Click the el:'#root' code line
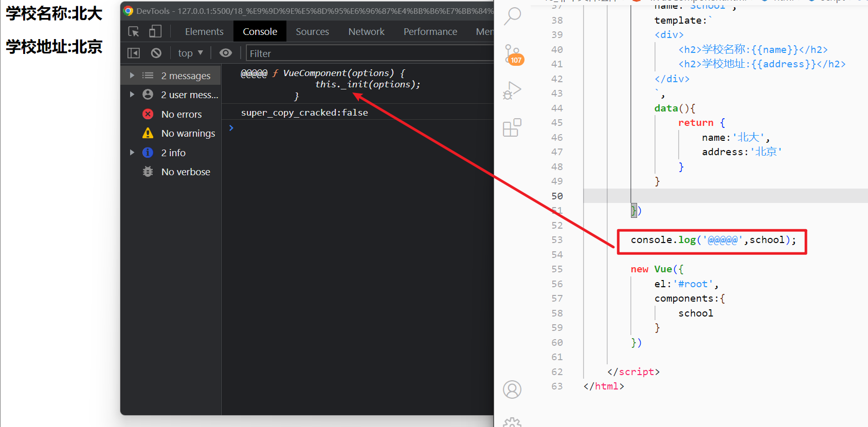Image resolution: width=868 pixels, height=427 pixels. 686,284
